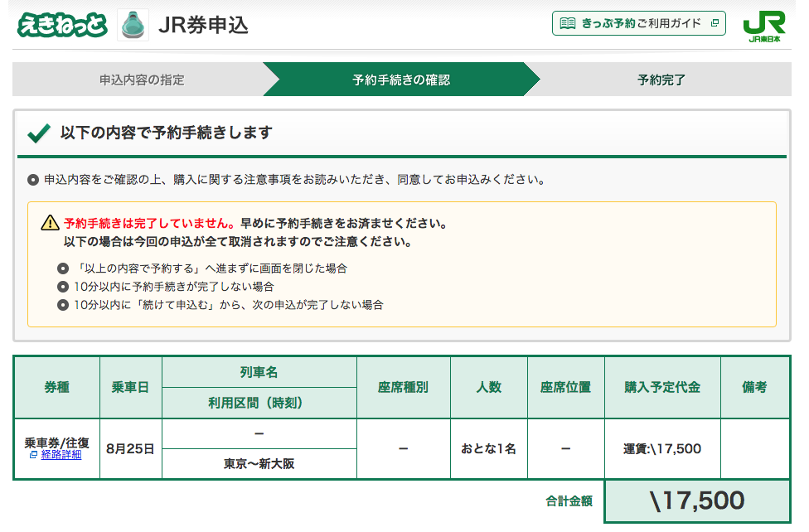The height and width of the screenshot is (532, 809).
Task: Click the おとな1名 passenger count cell
Action: (488, 449)
